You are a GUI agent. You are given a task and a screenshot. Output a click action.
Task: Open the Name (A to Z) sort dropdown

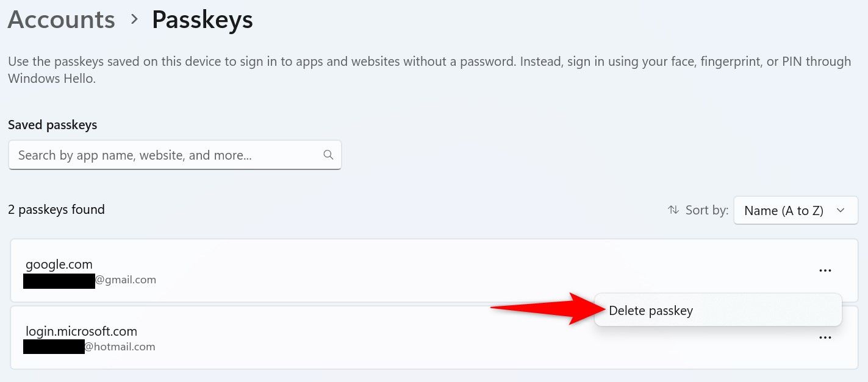[795, 210]
